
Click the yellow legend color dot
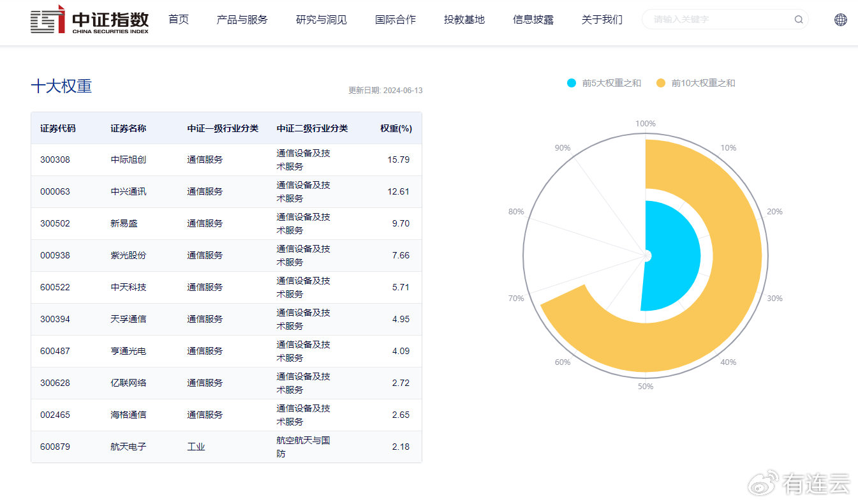coord(661,83)
